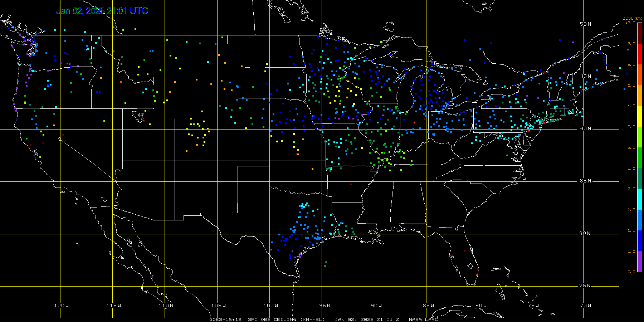The width and height of the screenshot is (644, 322).
Task: Click the '6.0' legend value
Action: (631, 64)
